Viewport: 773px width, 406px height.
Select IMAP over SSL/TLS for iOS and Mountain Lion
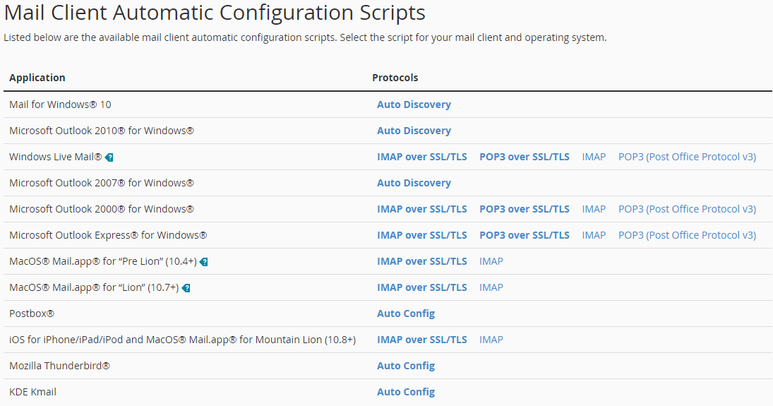[x=421, y=340]
